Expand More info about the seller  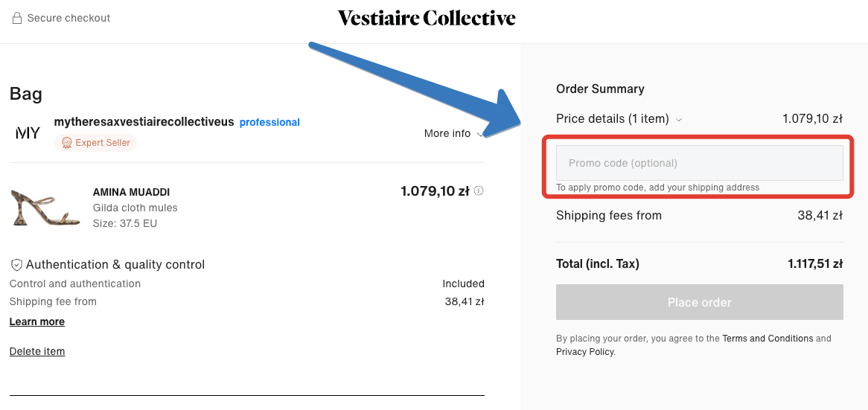tap(447, 134)
